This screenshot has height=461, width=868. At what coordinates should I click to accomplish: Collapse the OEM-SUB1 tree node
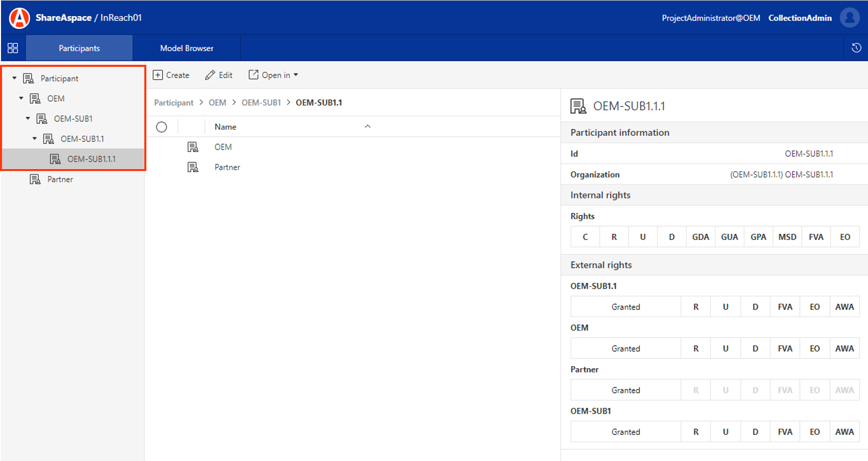point(28,118)
